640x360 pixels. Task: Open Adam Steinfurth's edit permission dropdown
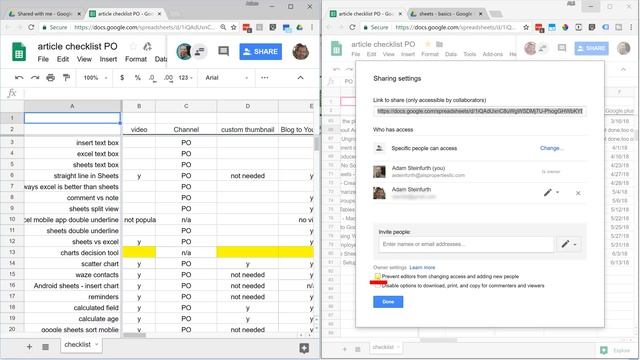551,193
